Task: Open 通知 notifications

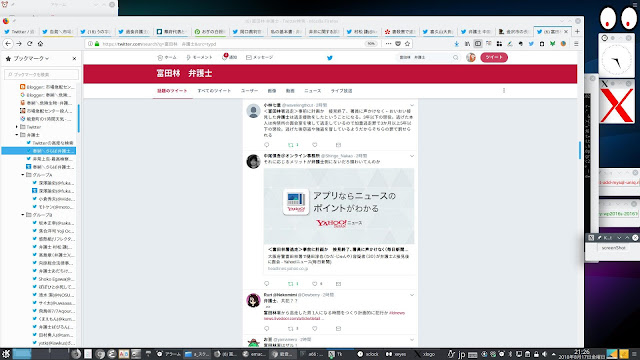Action: coord(229,57)
